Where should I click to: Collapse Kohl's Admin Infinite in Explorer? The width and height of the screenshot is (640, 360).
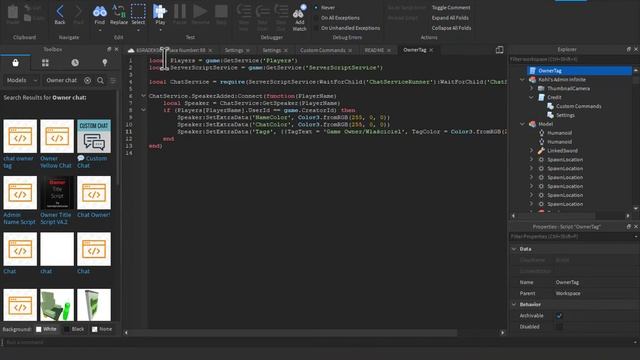pyautogui.click(x=522, y=80)
